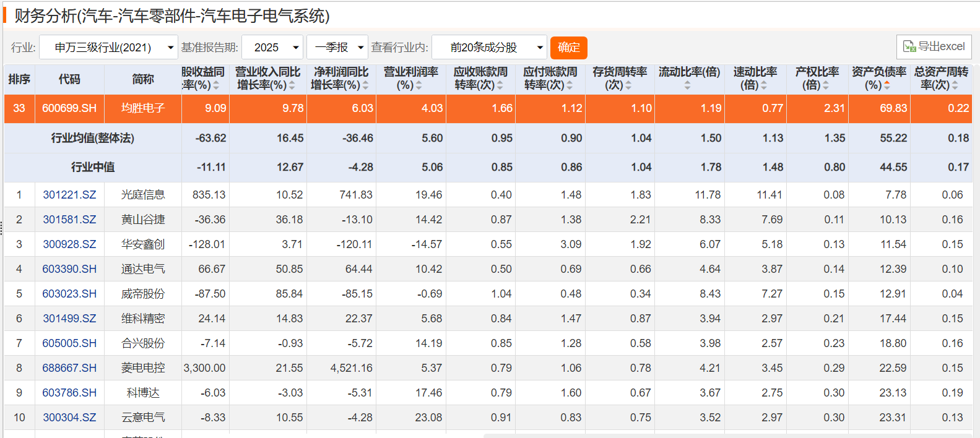Sort by 总资产周转率 arrow icon
The image size is (980, 438).
click(955, 85)
